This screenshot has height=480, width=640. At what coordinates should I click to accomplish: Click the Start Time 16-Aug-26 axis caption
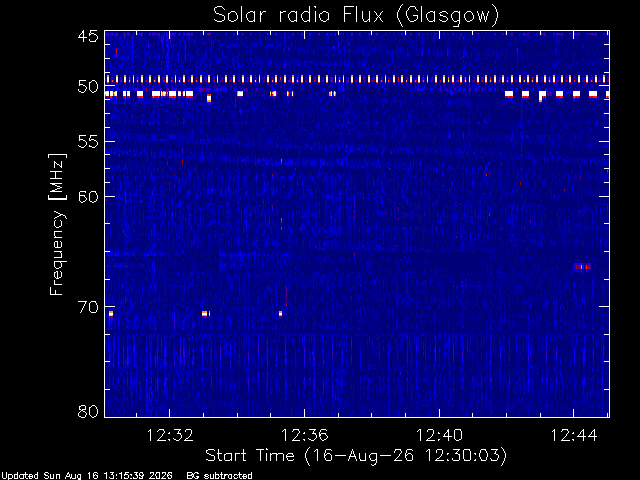[356, 456]
